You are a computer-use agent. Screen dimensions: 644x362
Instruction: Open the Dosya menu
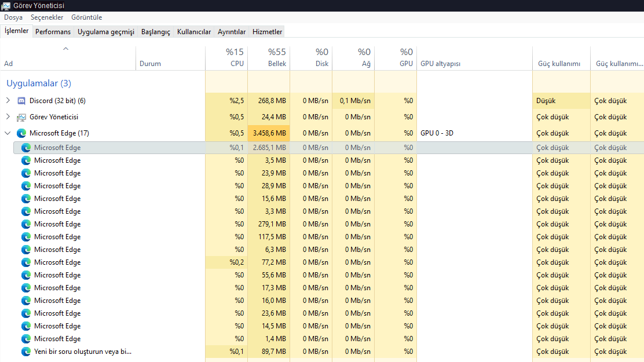coord(13,17)
